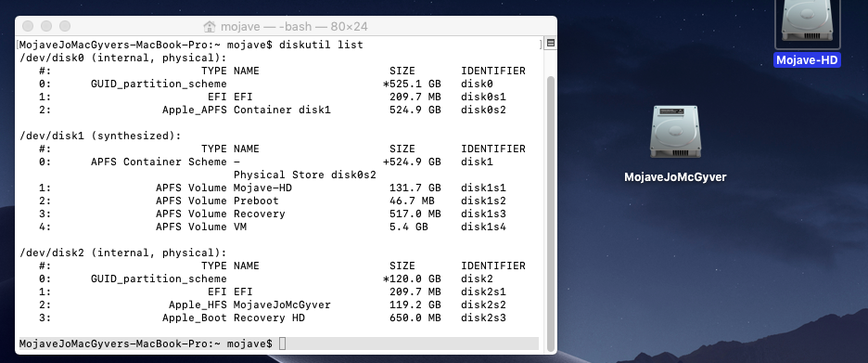Click the 'Apple_APFS' type text
The width and height of the screenshot is (868, 363).
coord(195,110)
